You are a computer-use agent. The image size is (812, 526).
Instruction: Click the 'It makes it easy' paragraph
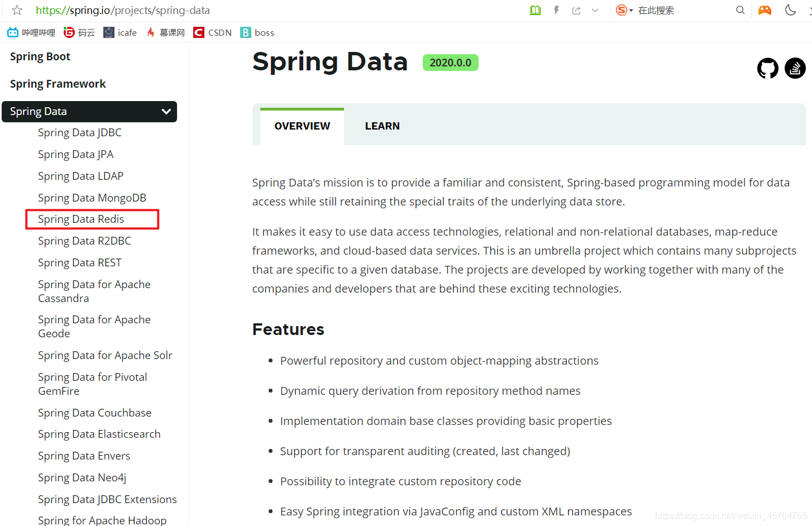pyautogui.click(x=524, y=260)
